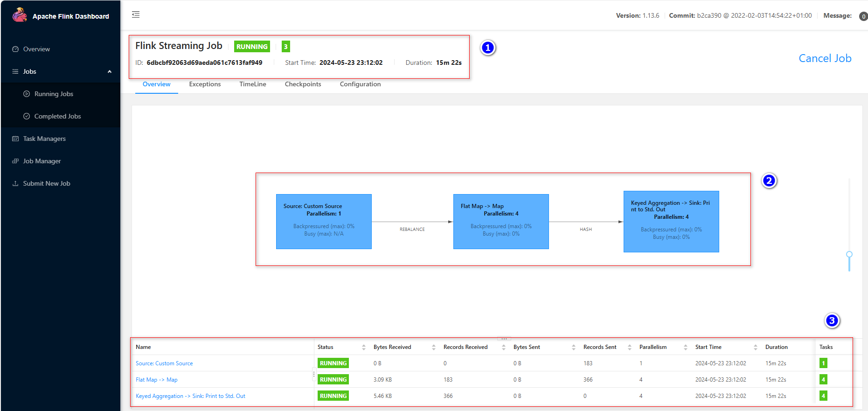This screenshot has height=411, width=868.
Task: Click the Submit New Job upload icon
Action: pos(15,183)
